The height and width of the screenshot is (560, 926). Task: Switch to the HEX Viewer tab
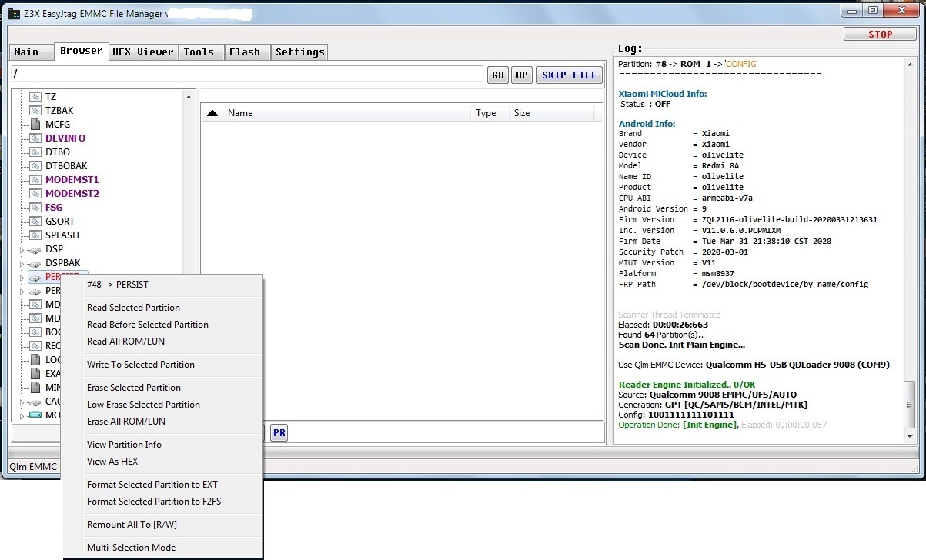click(142, 52)
